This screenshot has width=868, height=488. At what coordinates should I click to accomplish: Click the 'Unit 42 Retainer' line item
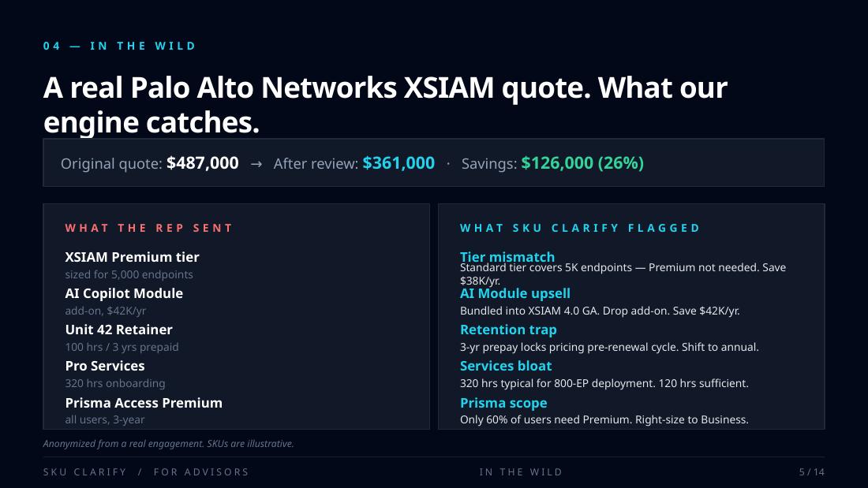(118, 330)
